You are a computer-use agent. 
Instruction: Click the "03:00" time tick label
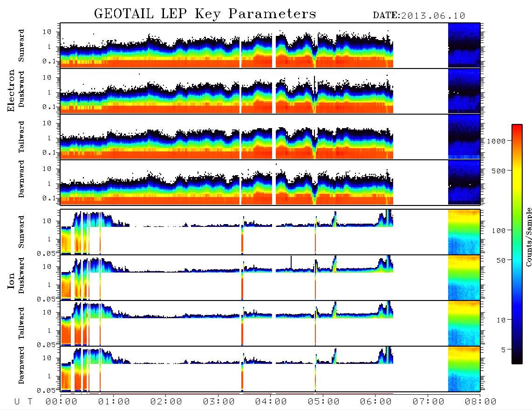(x=218, y=402)
